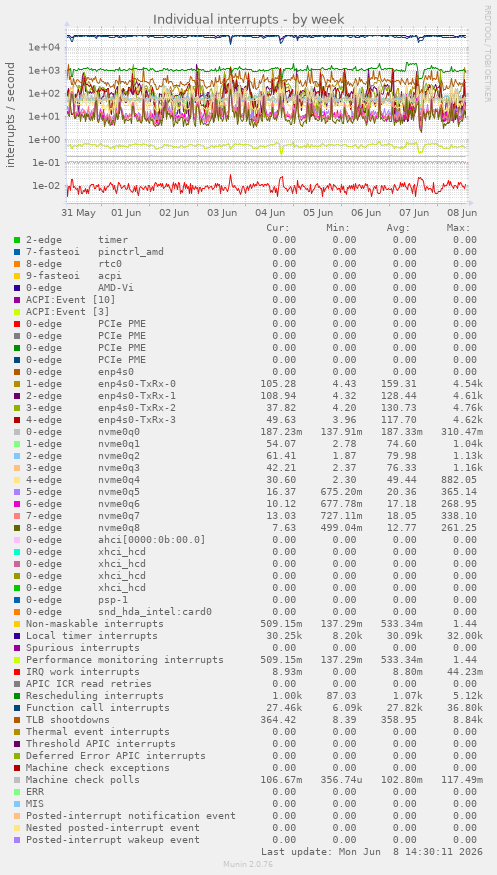Click the nvme0q0 legend color swatch

tap(17, 432)
